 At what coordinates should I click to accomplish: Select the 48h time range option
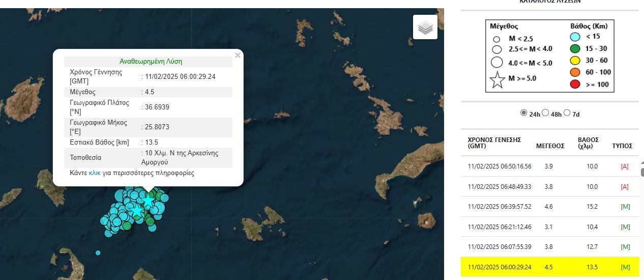545,113
